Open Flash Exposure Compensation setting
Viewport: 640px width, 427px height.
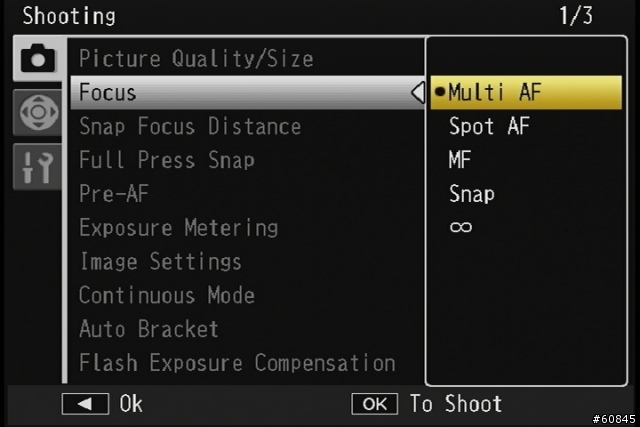tap(238, 363)
